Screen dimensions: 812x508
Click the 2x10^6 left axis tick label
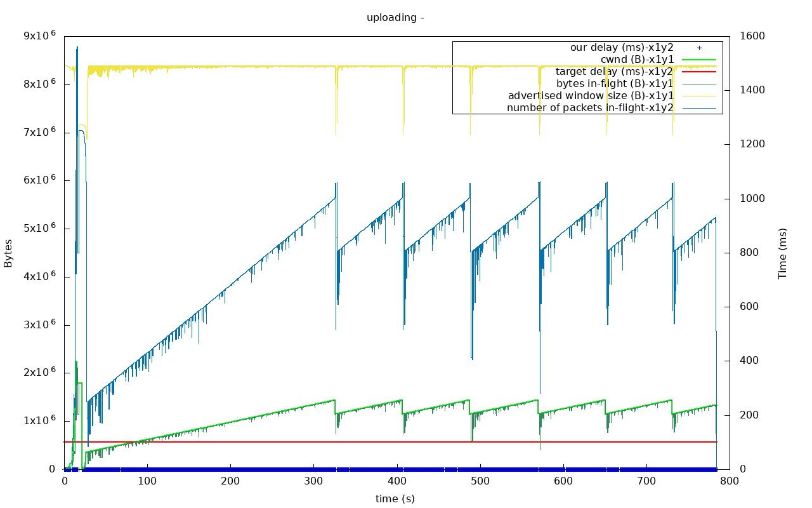click(x=39, y=372)
